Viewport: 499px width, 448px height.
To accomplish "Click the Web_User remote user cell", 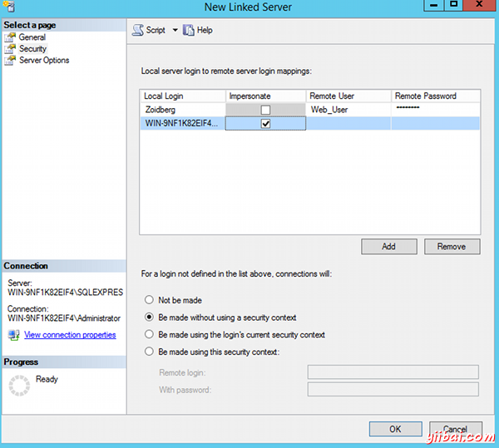I will [x=348, y=110].
